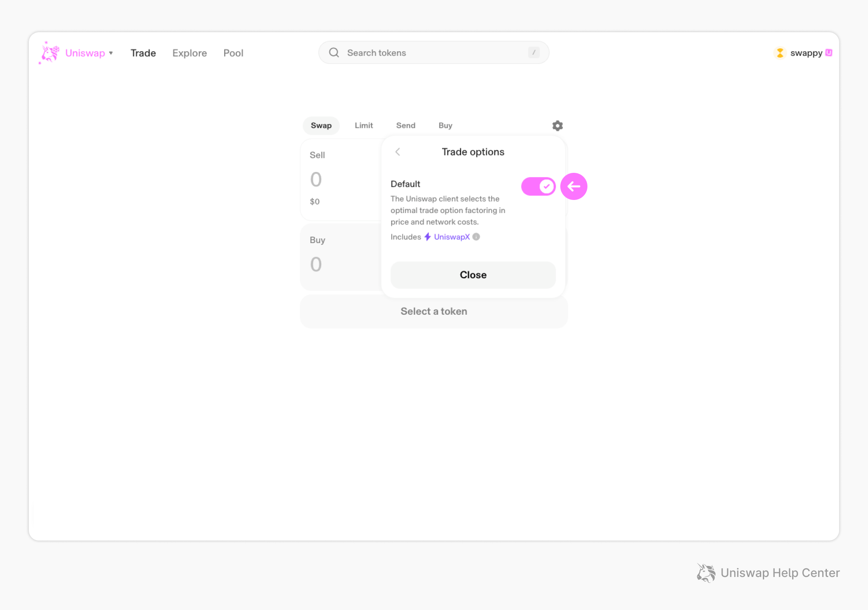
Task: Close the Trade options panel
Action: tap(473, 275)
